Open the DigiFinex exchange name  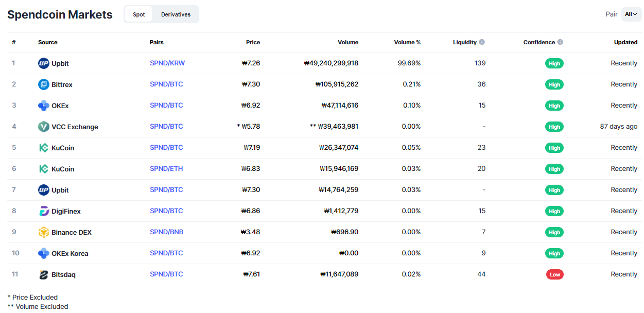tap(66, 211)
